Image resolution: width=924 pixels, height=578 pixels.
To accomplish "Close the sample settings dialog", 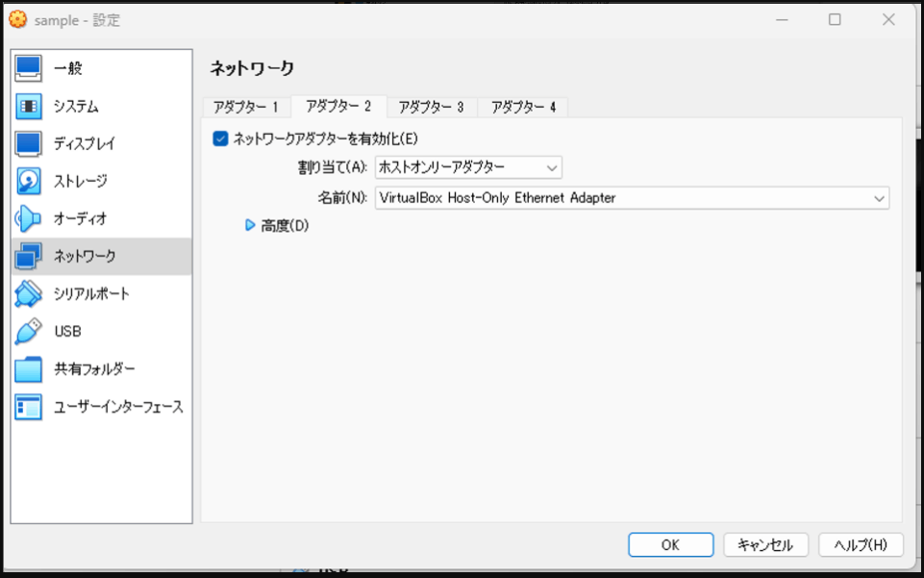I will tap(888, 19).
